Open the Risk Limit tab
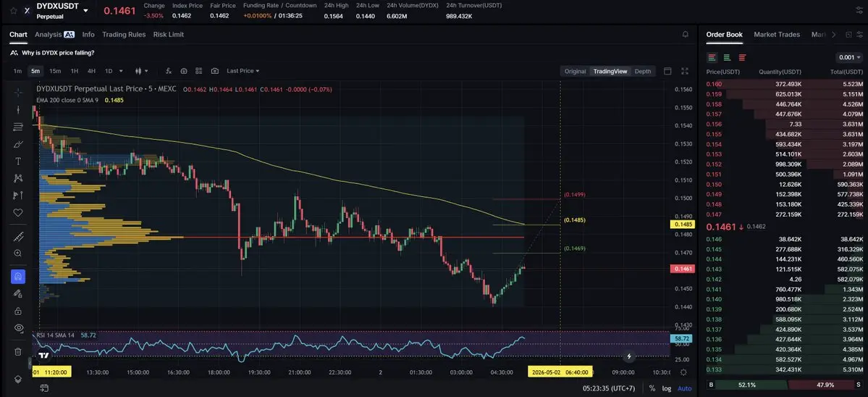This screenshot has width=868, height=397. pos(168,34)
